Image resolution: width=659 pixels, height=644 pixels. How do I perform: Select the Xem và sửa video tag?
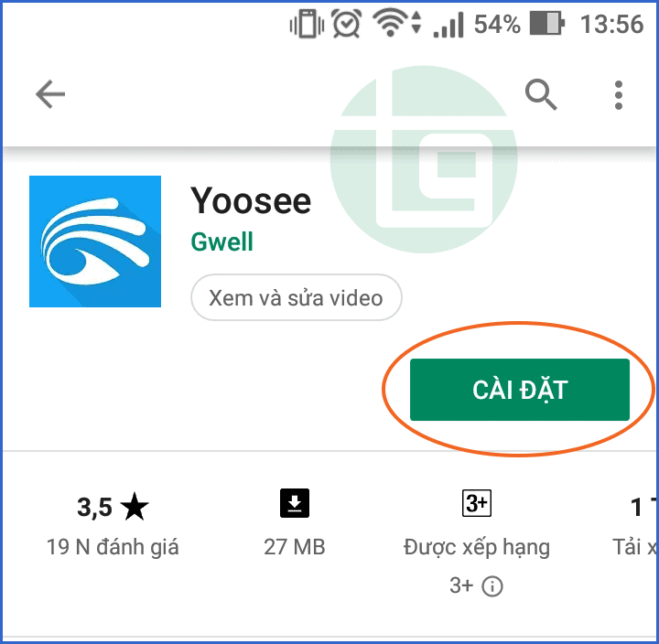(x=296, y=298)
